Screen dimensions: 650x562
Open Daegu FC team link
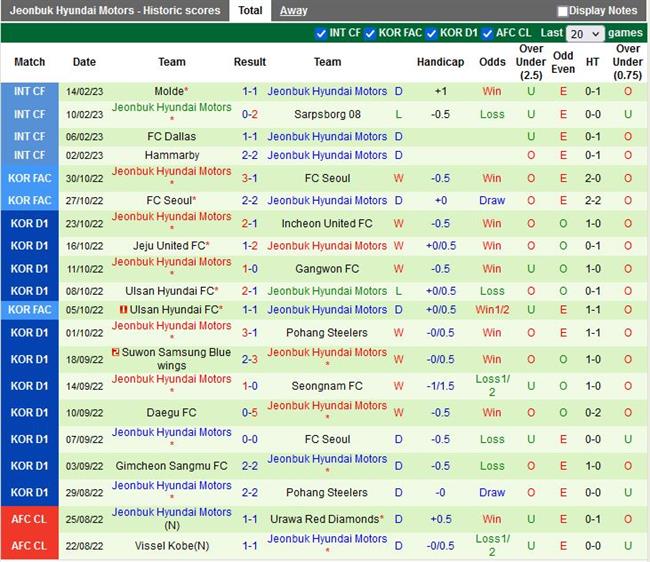coord(172,412)
